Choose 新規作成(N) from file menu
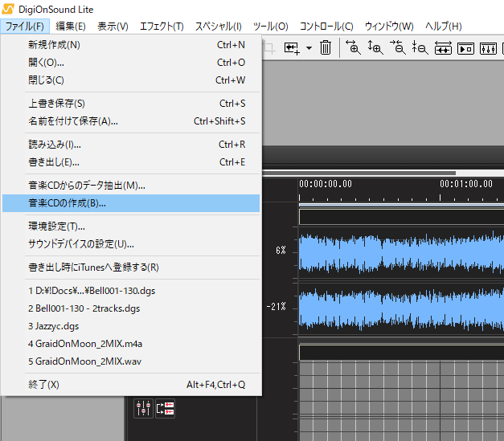Image resolution: width=504 pixels, height=441 pixels. tap(131, 45)
